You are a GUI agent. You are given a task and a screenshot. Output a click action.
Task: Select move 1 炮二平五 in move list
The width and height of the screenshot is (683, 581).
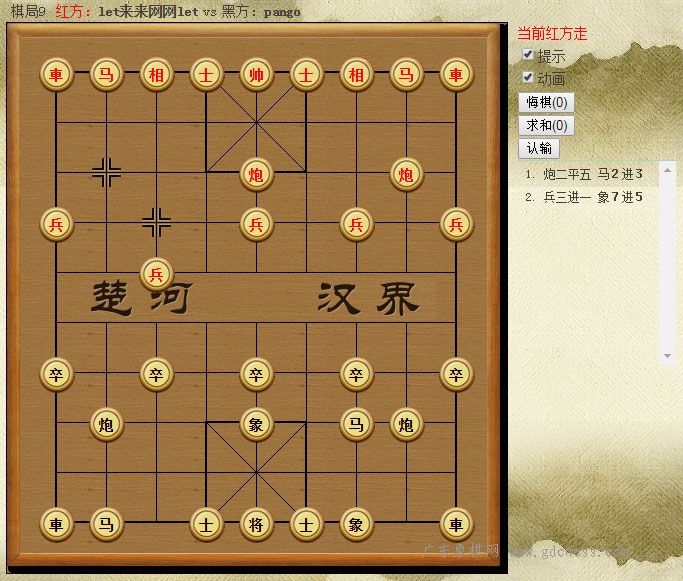point(567,174)
